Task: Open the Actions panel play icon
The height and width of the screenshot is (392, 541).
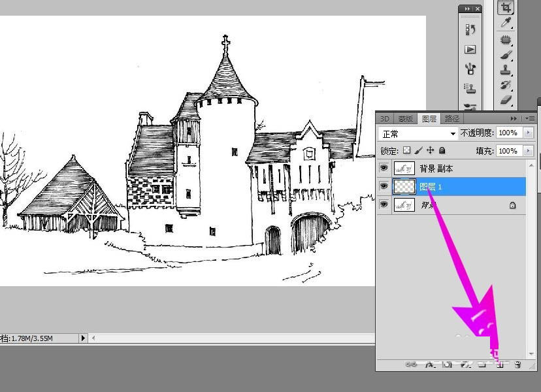Action: click(x=470, y=49)
